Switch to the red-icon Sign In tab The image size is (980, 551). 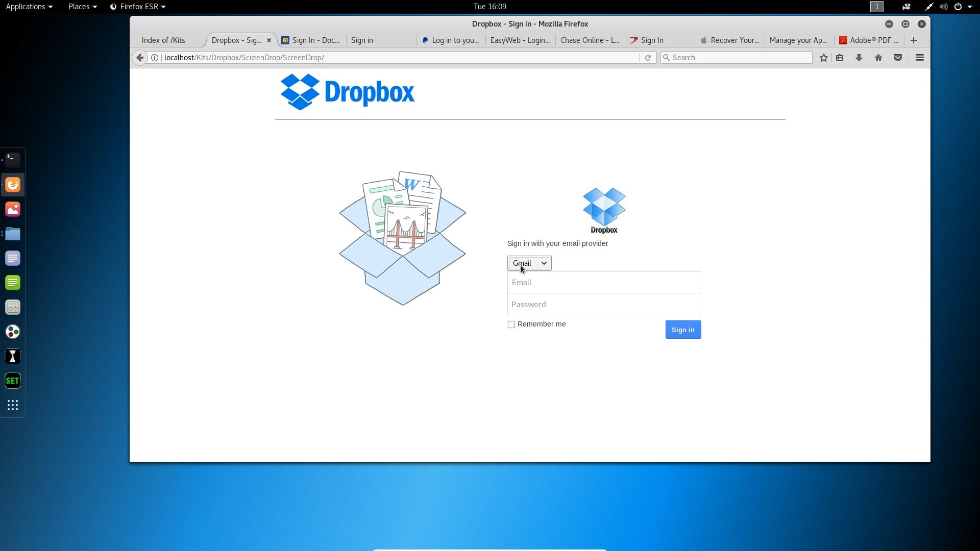(659, 40)
